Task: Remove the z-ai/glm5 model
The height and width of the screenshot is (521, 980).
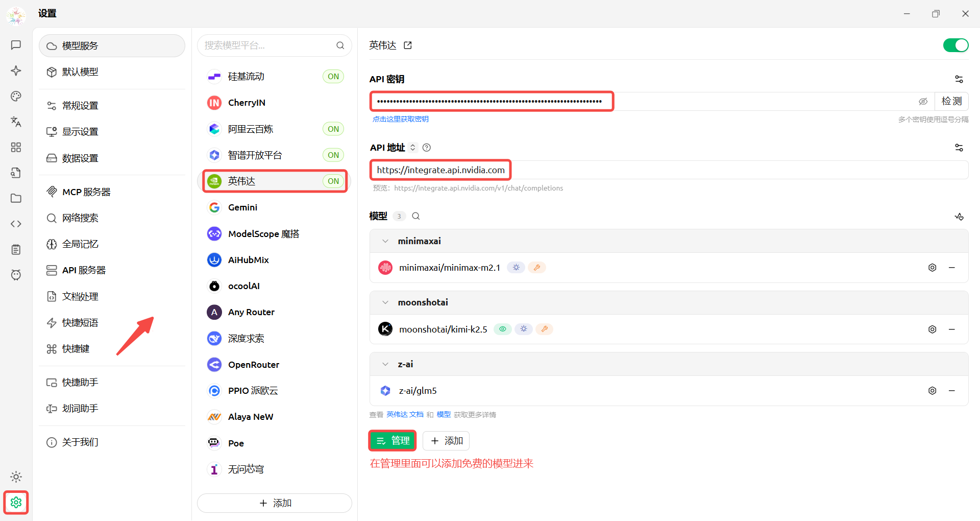Action: pyautogui.click(x=952, y=391)
